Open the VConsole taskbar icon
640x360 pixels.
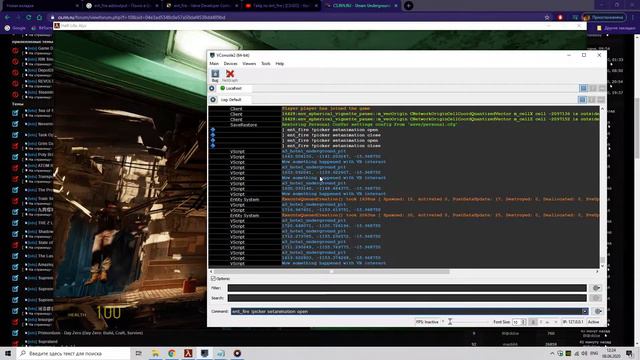(204, 353)
